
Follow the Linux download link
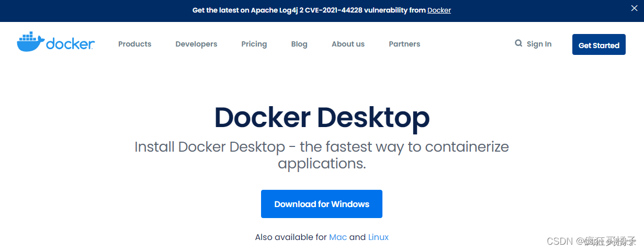pos(378,237)
